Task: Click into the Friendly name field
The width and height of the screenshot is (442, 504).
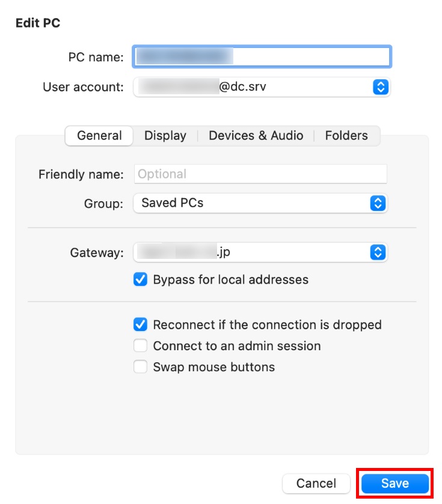Action: point(260,174)
